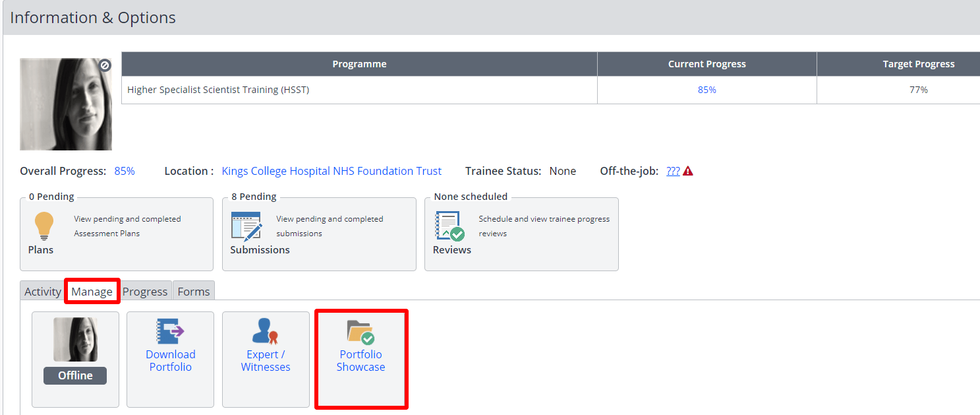Click the Reviews checklist icon
Image resolution: width=980 pixels, height=415 pixels.
[449, 226]
